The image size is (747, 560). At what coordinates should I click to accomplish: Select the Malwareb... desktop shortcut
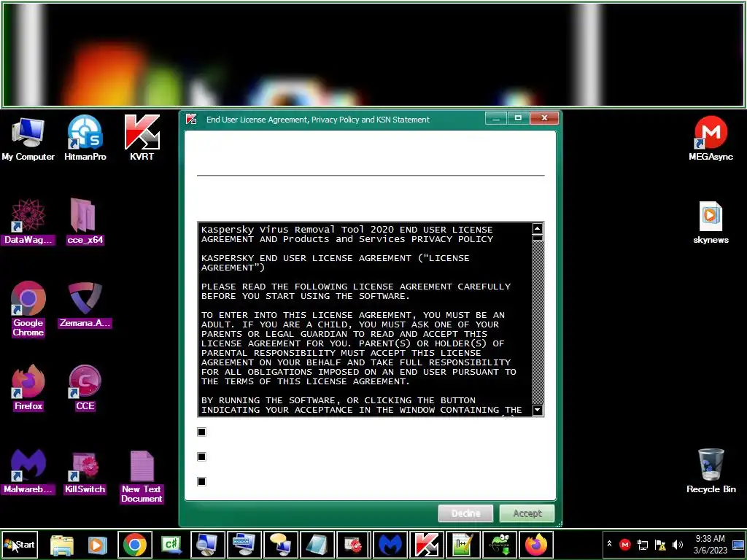click(x=28, y=472)
